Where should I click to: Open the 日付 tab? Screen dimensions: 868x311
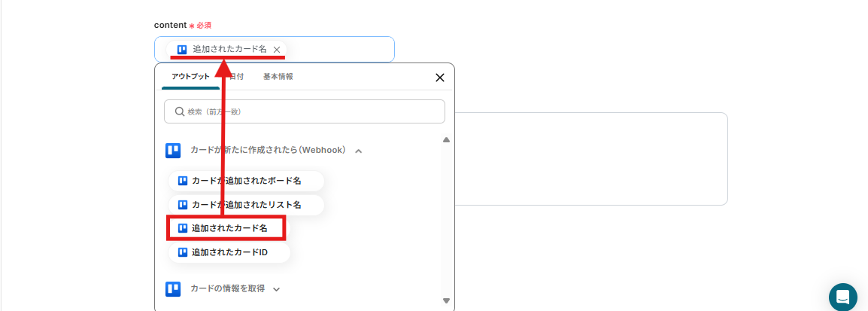pos(236,77)
